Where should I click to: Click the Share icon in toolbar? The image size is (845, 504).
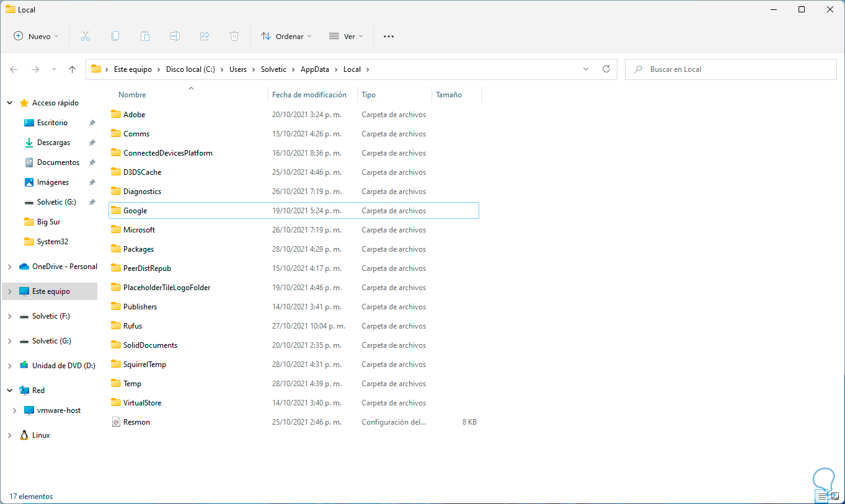tap(205, 37)
